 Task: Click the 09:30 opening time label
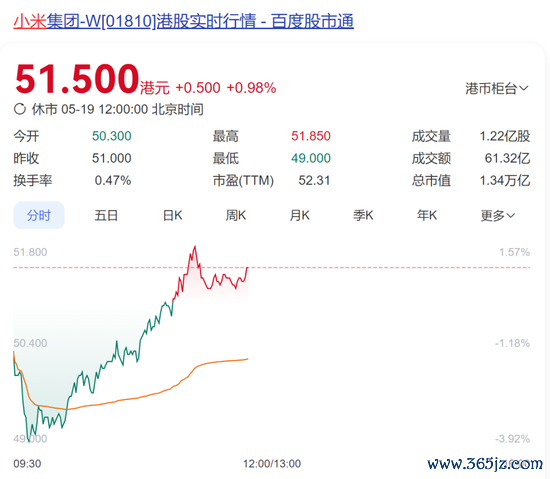pos(27,464)
